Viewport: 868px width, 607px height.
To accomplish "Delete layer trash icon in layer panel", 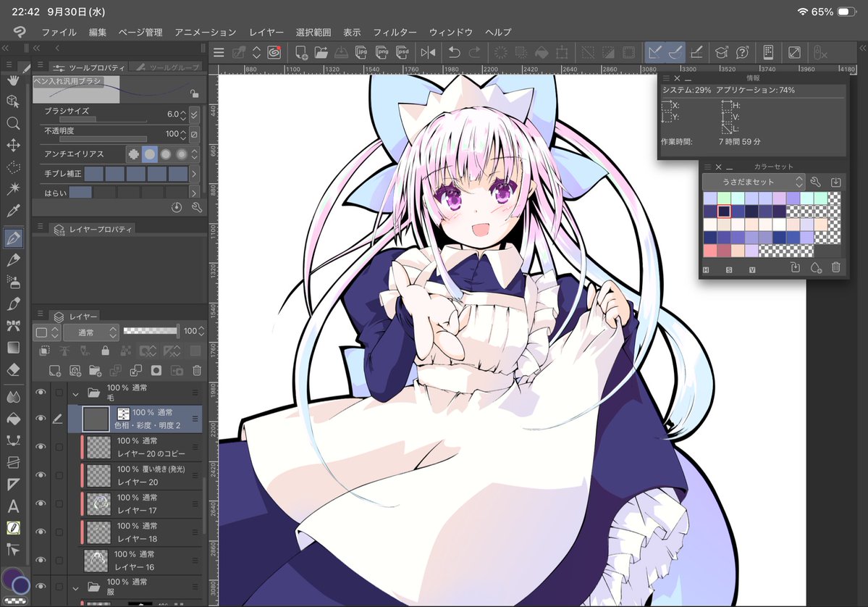I will (x=196, y=371).
